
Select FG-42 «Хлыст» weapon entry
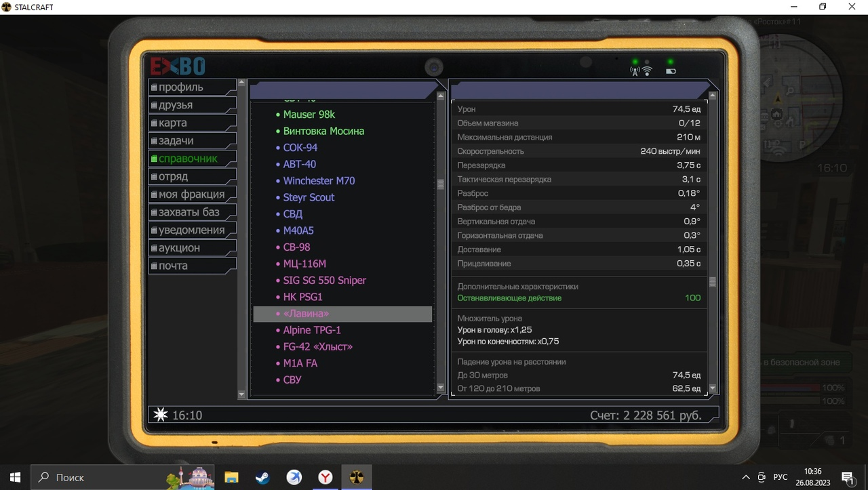(x=342, y=347)
